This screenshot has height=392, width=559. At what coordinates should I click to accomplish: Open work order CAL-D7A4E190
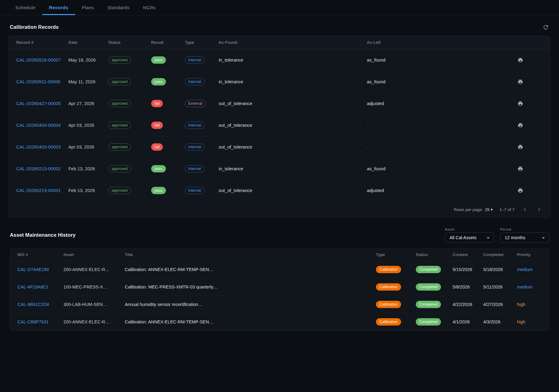(33, 269)
